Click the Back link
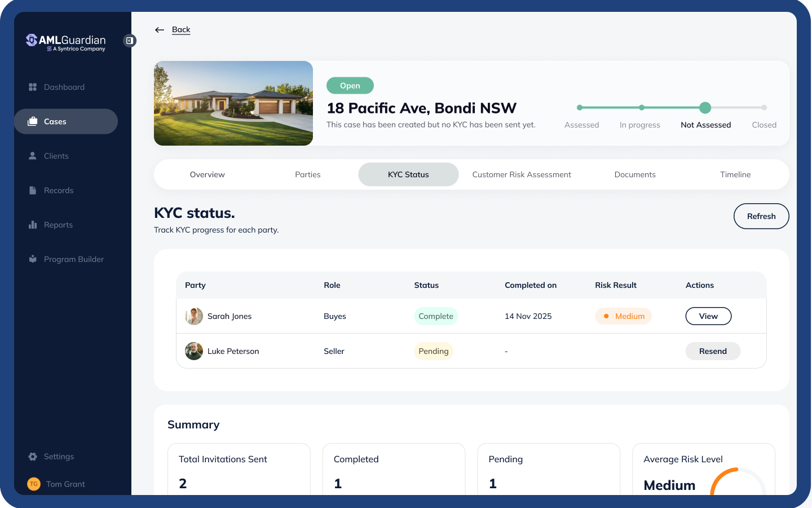The image size is (812, 508). (181, 30)
